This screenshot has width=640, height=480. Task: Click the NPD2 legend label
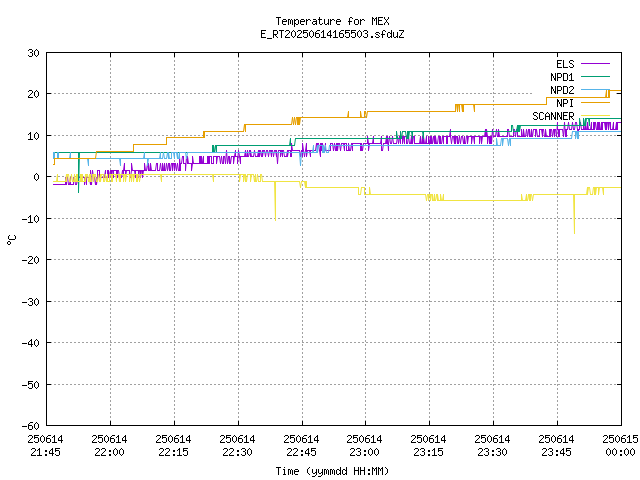[562, 90]
